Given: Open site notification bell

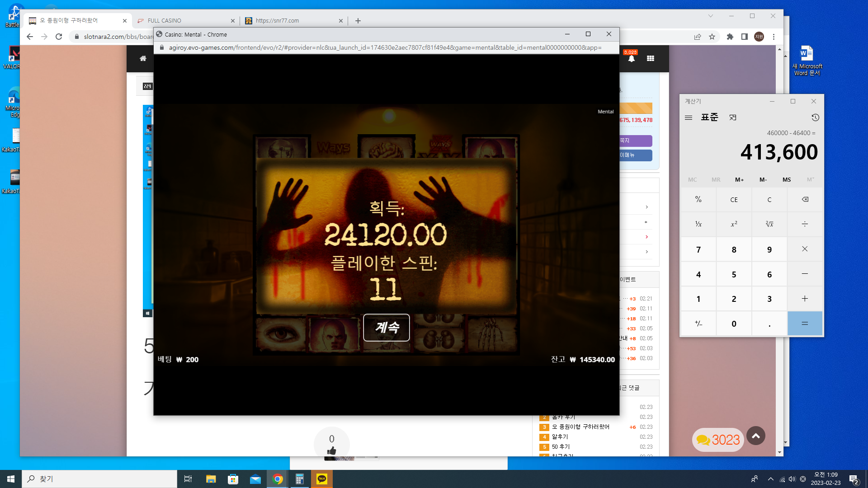Looking at the screenshot, I should pyautogui.click(x=631, y=58).
